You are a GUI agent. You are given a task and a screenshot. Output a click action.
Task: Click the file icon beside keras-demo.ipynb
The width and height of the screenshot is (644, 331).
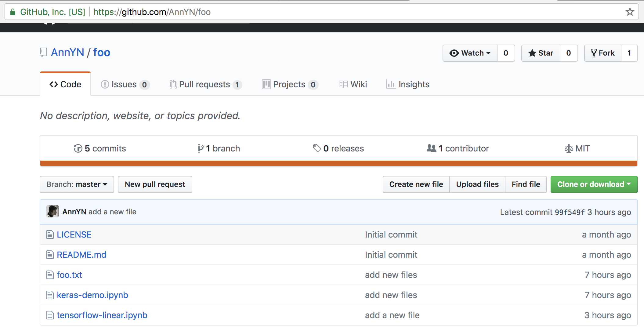(50, 295)
